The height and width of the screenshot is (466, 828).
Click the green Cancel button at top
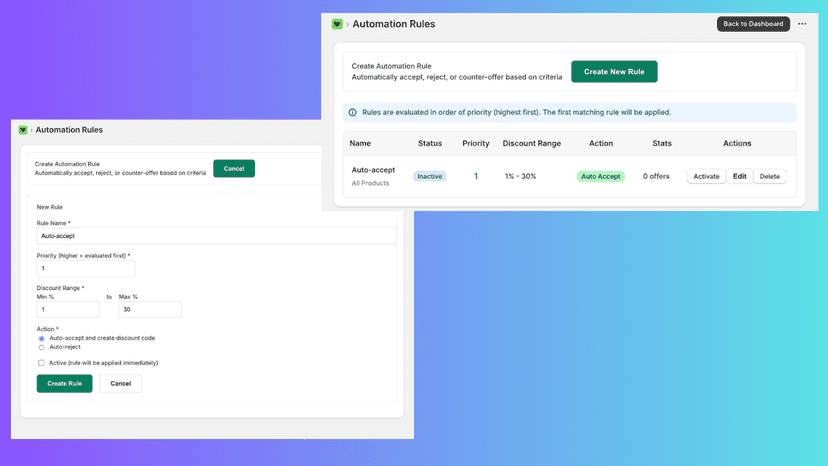pos(234,169)
